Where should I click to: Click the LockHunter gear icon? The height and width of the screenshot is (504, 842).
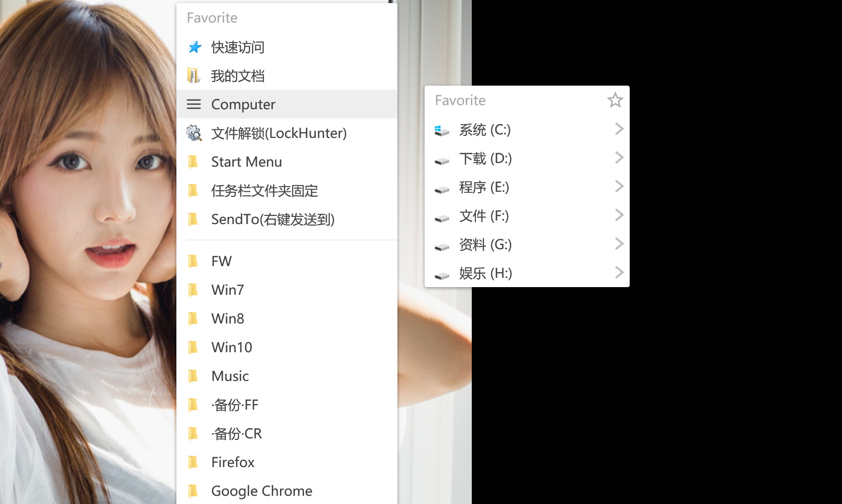pyautogui.click(x=194, y=133)
